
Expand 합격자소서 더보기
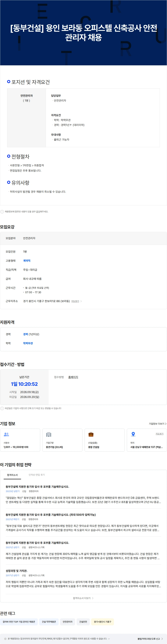[x=83, y=598]
